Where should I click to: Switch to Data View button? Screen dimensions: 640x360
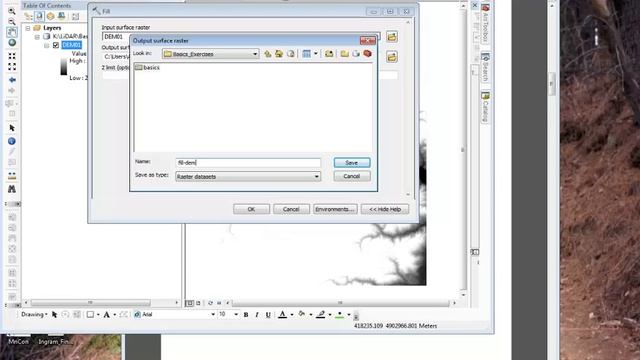(x=189, y=303)
